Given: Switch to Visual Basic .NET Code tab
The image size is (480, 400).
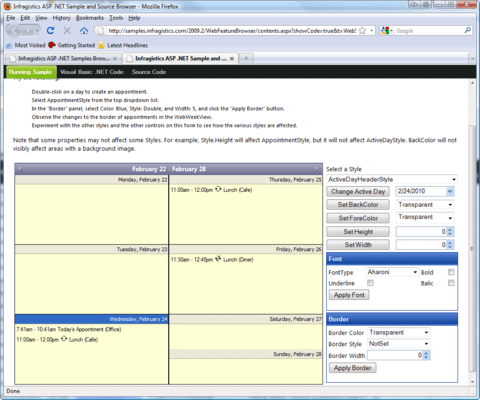Looking at the screenshot, I should (x=92, y=72).
